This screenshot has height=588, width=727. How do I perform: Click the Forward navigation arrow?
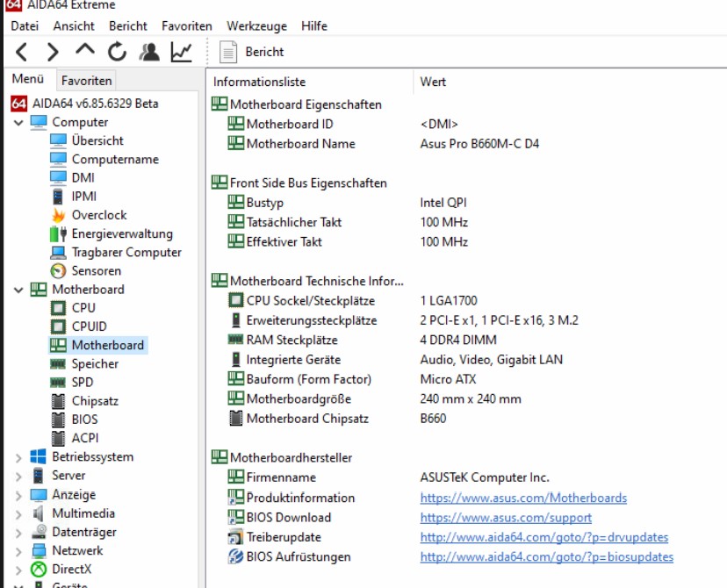53,52
